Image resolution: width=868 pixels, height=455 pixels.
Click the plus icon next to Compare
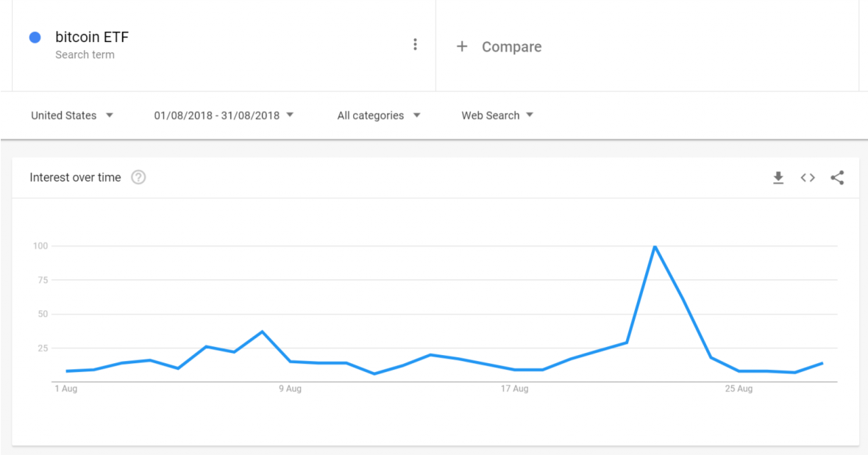462,47
